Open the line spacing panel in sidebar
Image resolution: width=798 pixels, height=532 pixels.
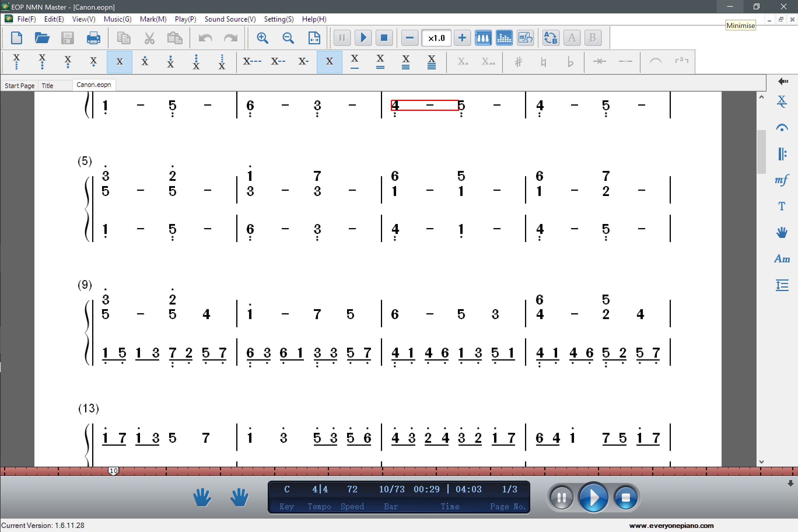(x=782, y=285)
